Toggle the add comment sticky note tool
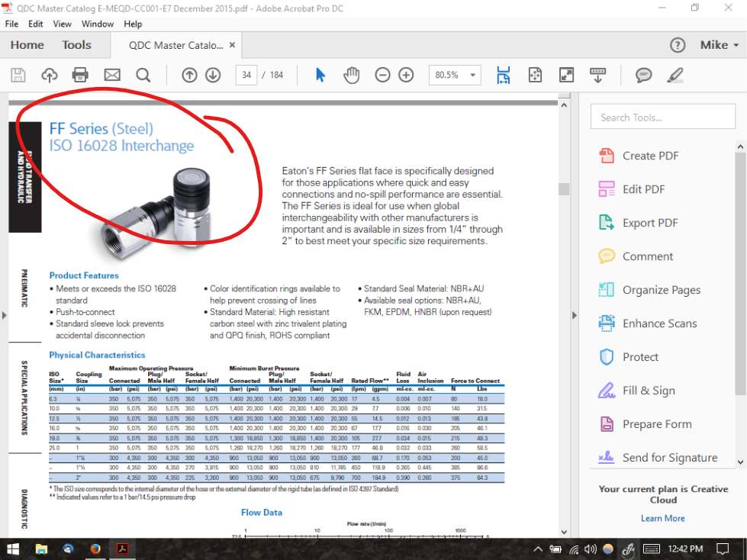747x560 pixels. coord(643,75)
